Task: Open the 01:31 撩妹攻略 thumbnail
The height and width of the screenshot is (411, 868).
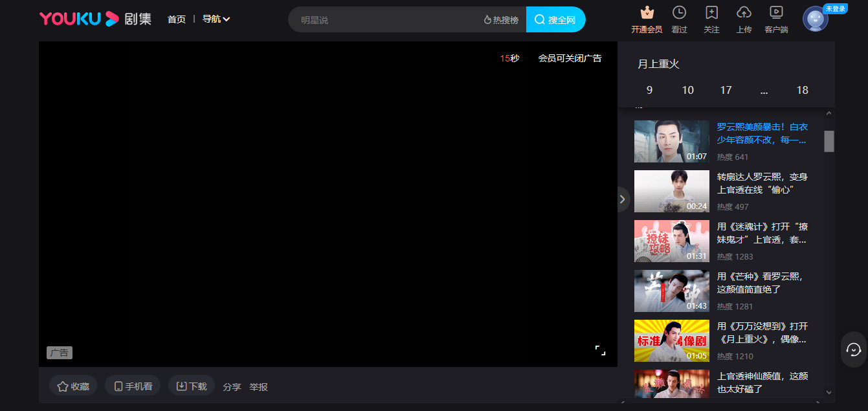Action: tap(672, 241)
